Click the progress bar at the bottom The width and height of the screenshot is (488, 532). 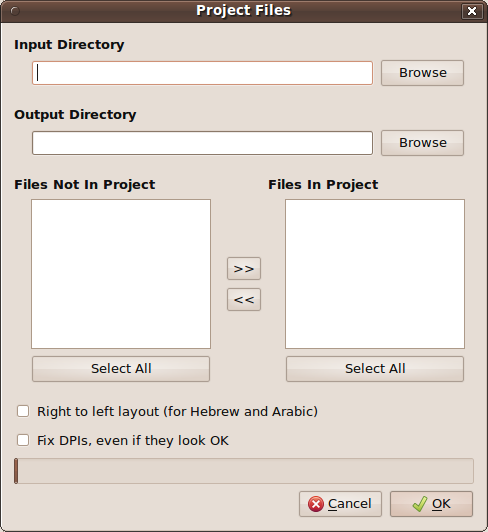tap(244, 471)
